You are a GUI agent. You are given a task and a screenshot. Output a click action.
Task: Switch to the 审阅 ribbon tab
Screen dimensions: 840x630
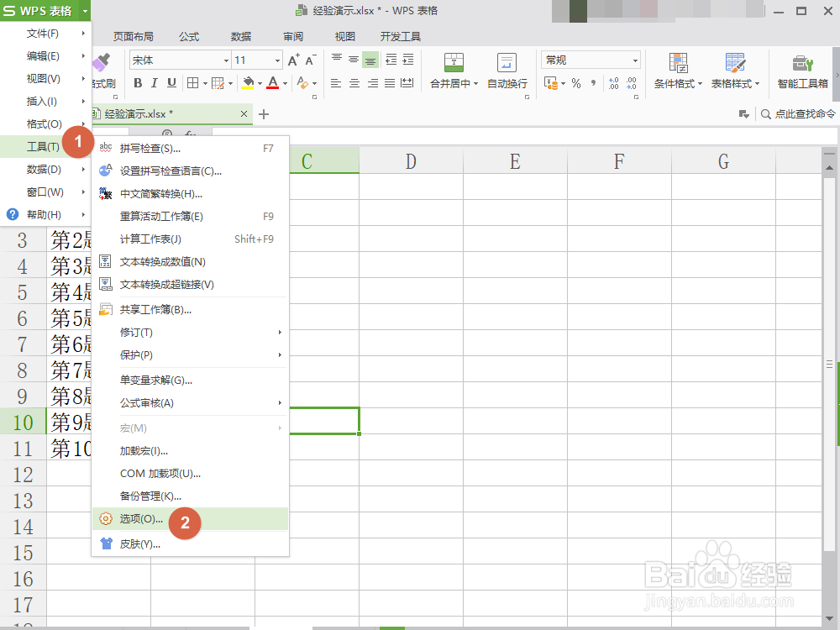[292, 36]
